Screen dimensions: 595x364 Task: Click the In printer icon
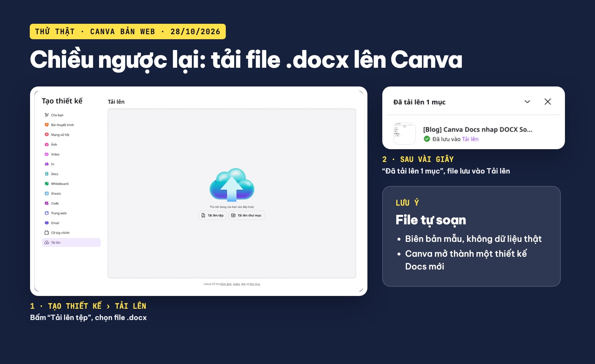[47, 164]
